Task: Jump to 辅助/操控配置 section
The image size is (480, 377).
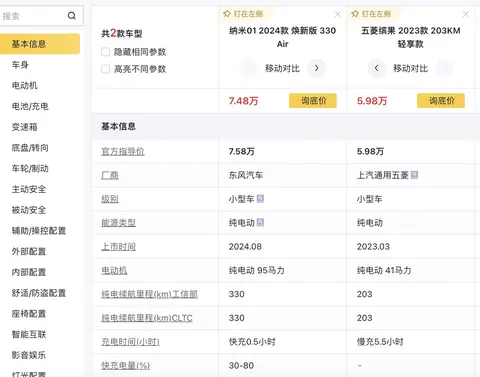Action: [x=39, y=231]
